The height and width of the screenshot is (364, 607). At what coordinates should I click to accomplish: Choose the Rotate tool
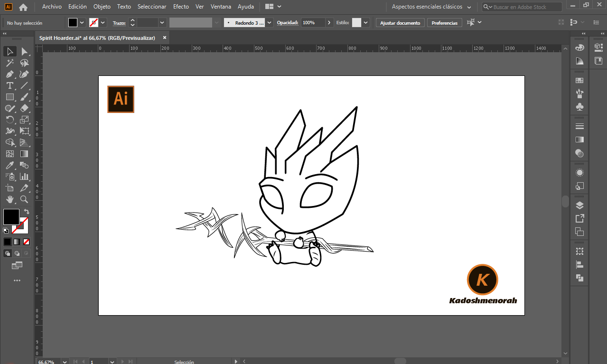coord(10,120)
